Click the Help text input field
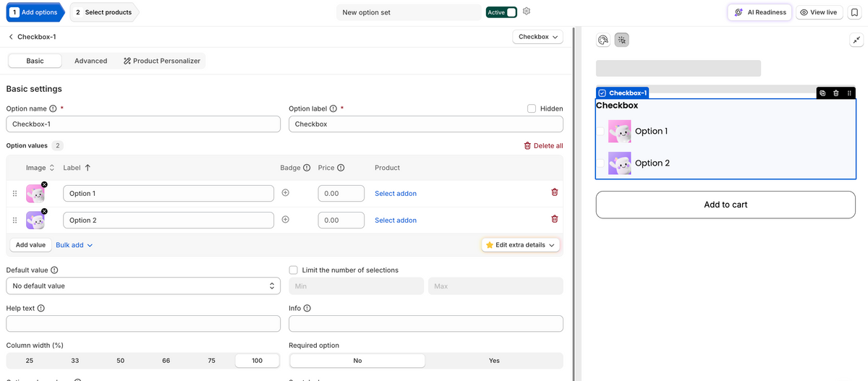The image size is (868, 381). (x=143, y=324)
